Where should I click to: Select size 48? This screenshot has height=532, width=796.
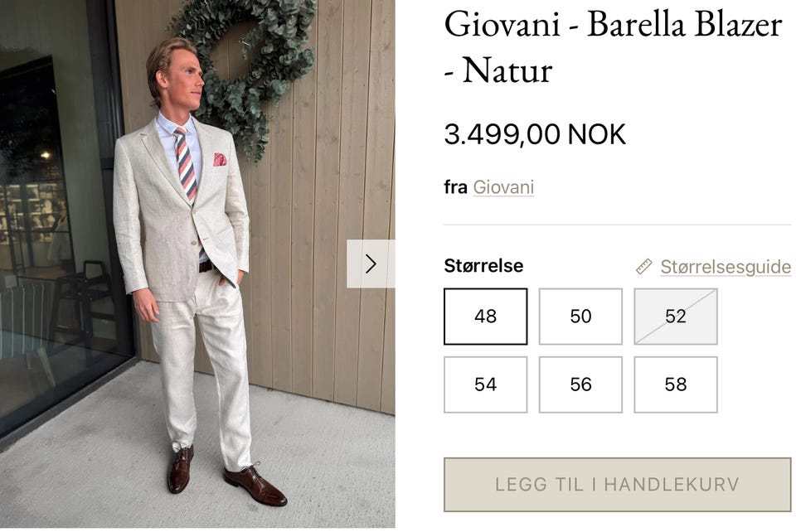(485, 317)
